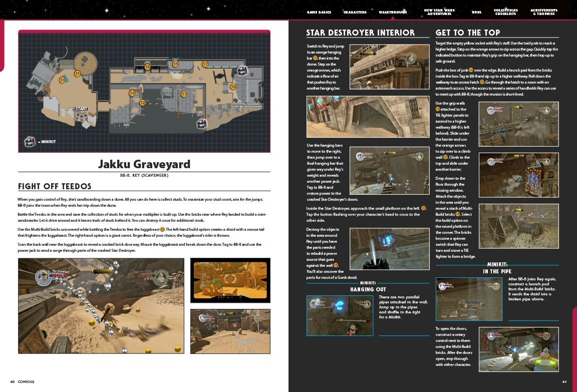Screen dimensions: 577x392
Task: Click the 'In the Pipe' minikit heading
Action: (x=497, y=271)
